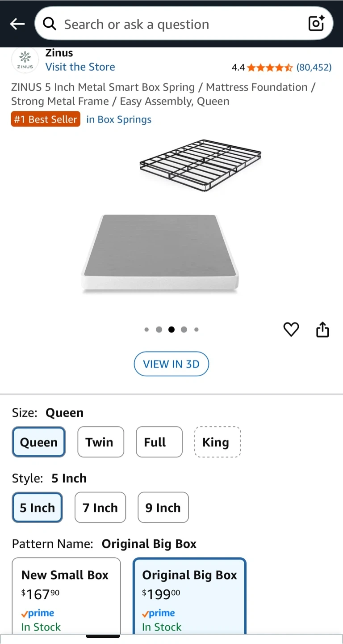The width and height of the screenshot is (343, 644).
Task: Tap the Zinus brand logo
Action: coord(25,61)
